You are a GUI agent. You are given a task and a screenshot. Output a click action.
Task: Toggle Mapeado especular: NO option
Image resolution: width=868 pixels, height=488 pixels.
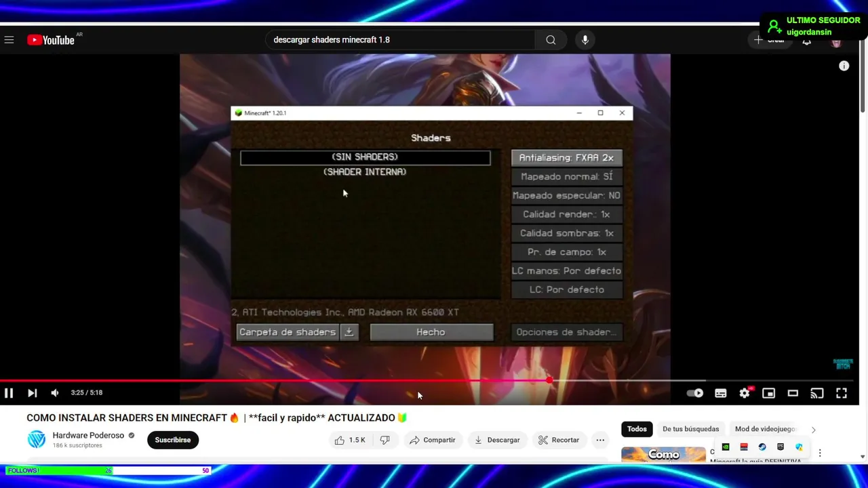[x=566, y=195]
